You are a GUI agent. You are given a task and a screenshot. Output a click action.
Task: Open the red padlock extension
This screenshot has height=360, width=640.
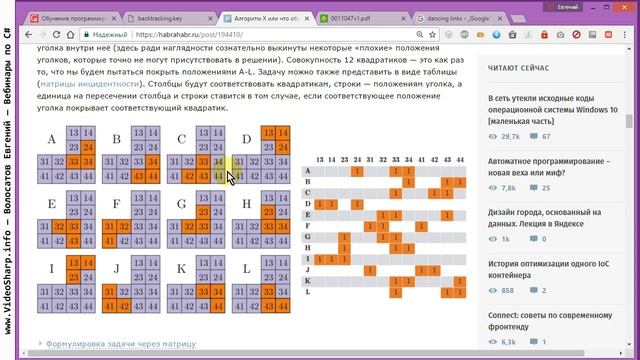tap(544, 35)
